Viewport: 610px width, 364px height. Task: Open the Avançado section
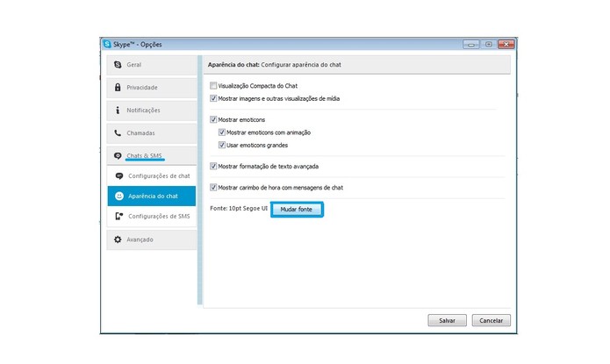pyautogui.click(x=152, y=239)
